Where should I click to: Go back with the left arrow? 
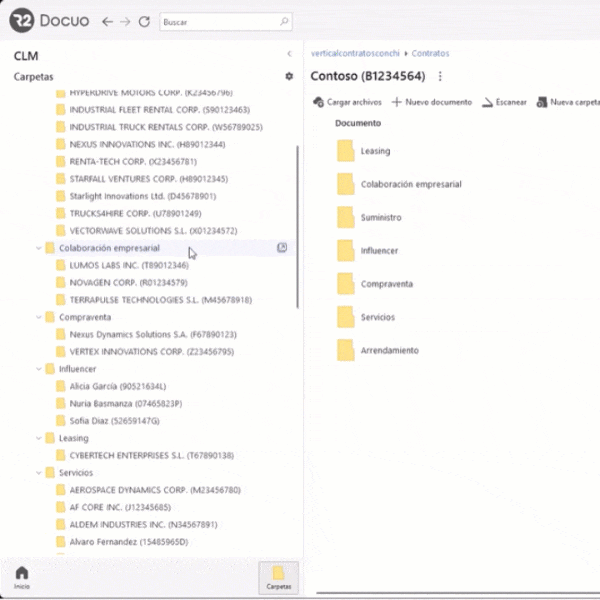(x=107, y=21)
